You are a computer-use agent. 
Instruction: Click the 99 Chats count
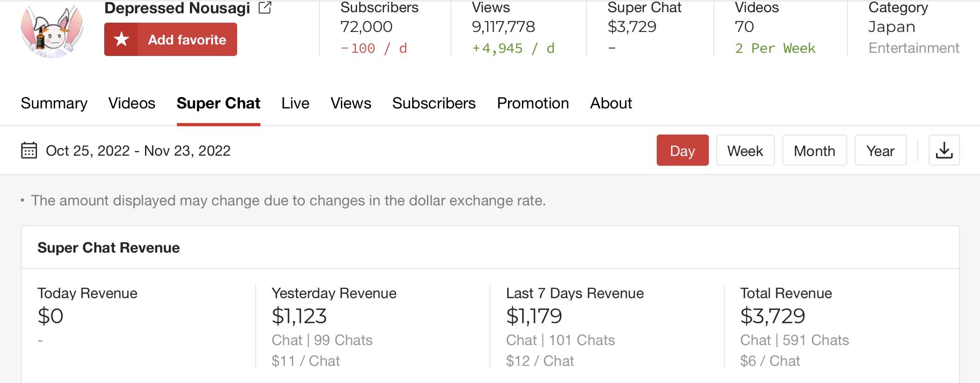pos(343,340)
